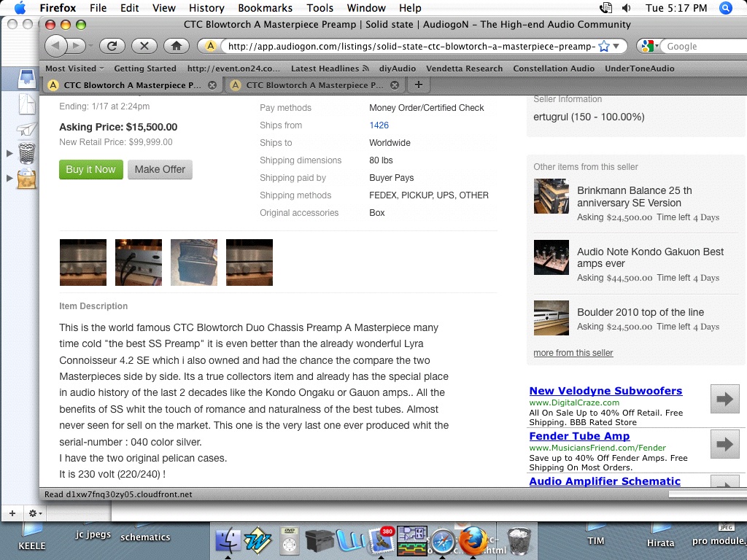Click the plus button in background window footer
The width and height of the screenshot is (747, 560).
pyautogui.click(x=12, y=513)
